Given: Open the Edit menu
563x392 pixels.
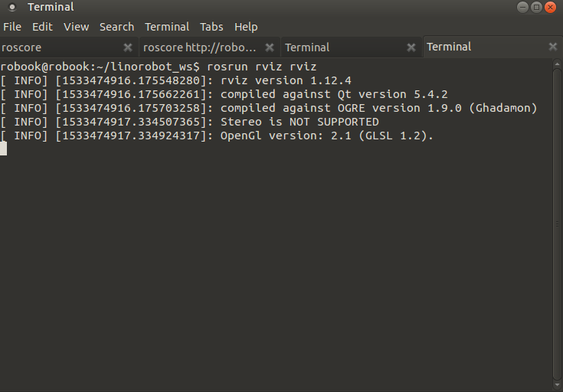Looking at the screenshot, I should point(42,27).
